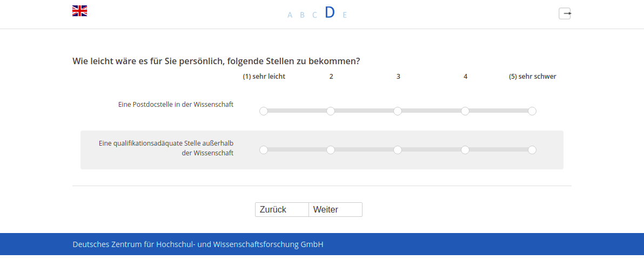Go to section B in progress indicator

(x=303, y=15)
